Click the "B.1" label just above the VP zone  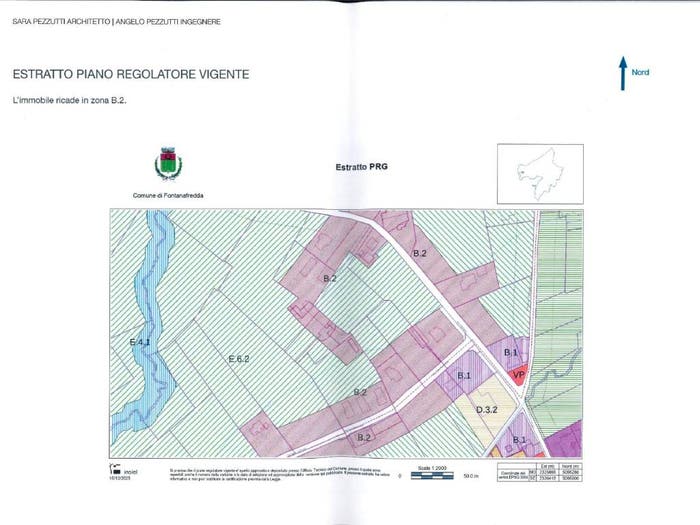[511, 353]
